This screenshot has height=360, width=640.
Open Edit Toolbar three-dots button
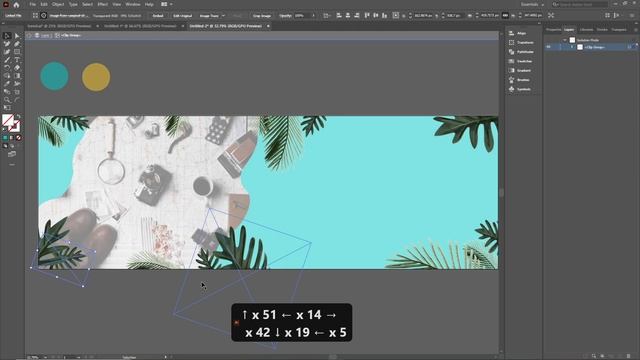coord(12,164)
